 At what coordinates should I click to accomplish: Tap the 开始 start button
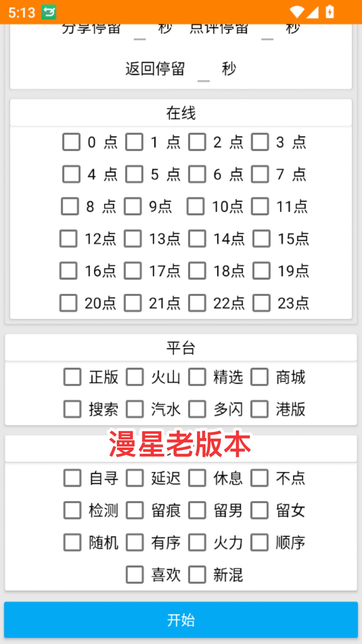pos(181,620)
